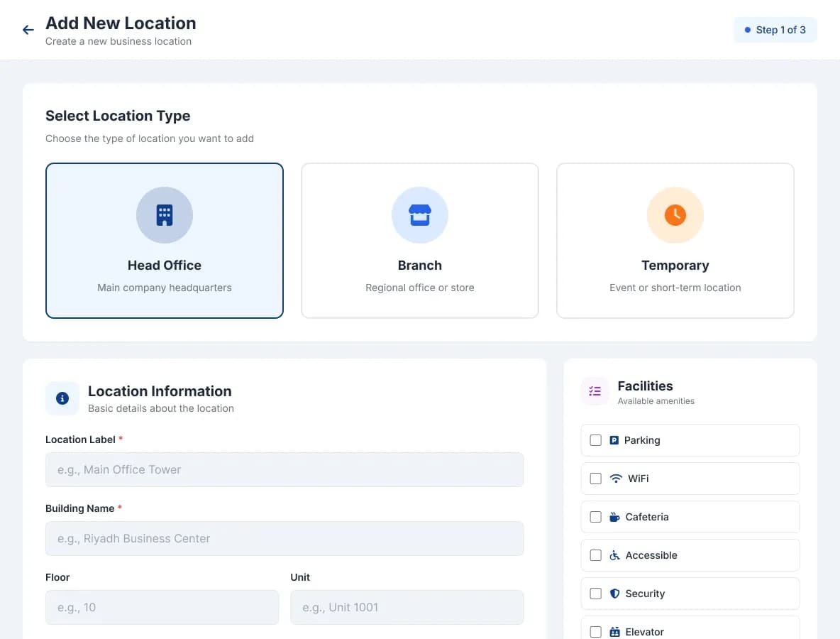Image resolution: width=840 pixels, height=639 pixels.
Task: Choose the Branch location type card
Action: click(419, 241)
